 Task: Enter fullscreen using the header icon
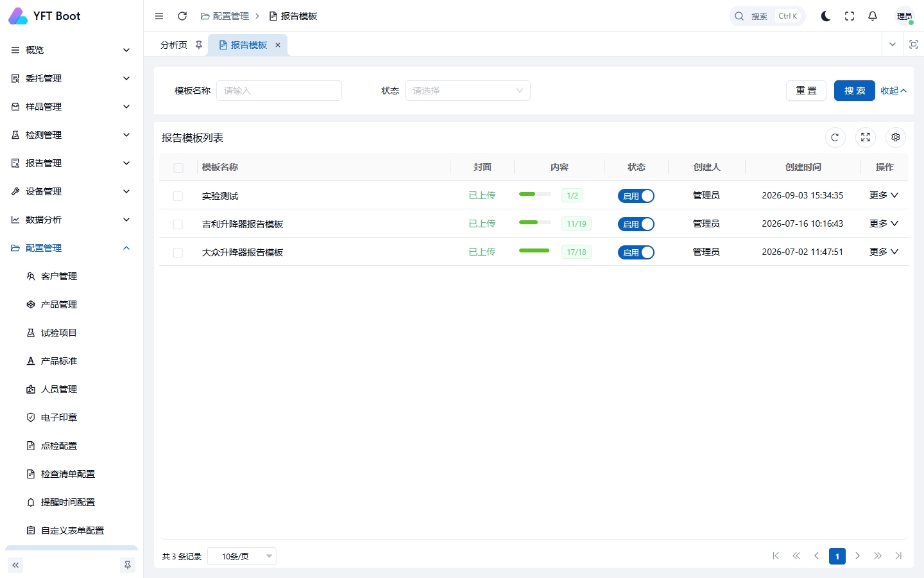coord(850,16)
